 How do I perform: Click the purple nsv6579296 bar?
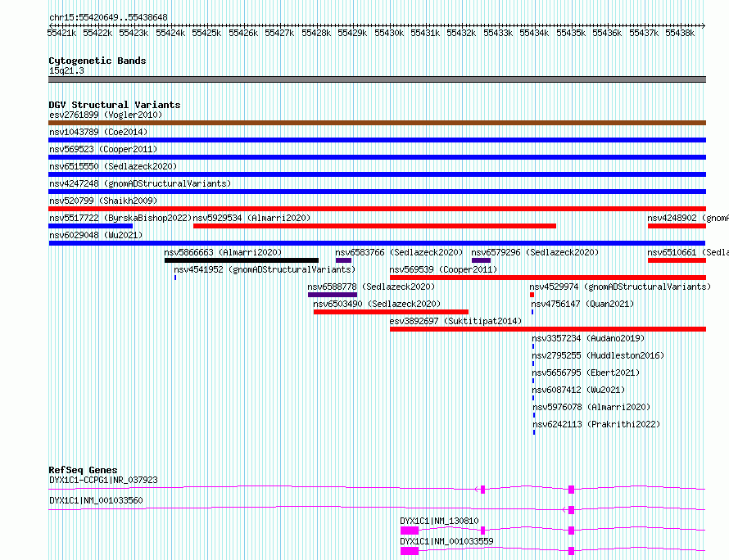tap(481, 260)
